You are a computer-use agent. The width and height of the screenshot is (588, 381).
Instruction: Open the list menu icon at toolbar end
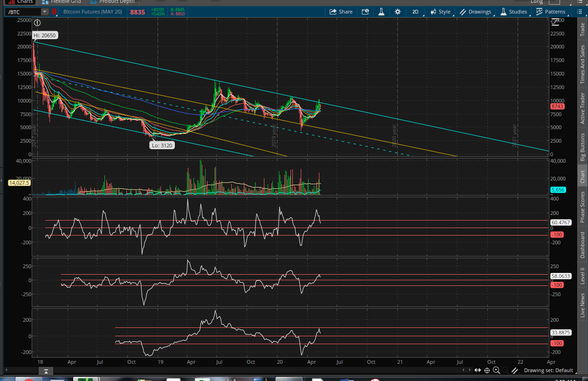(580, 12)
